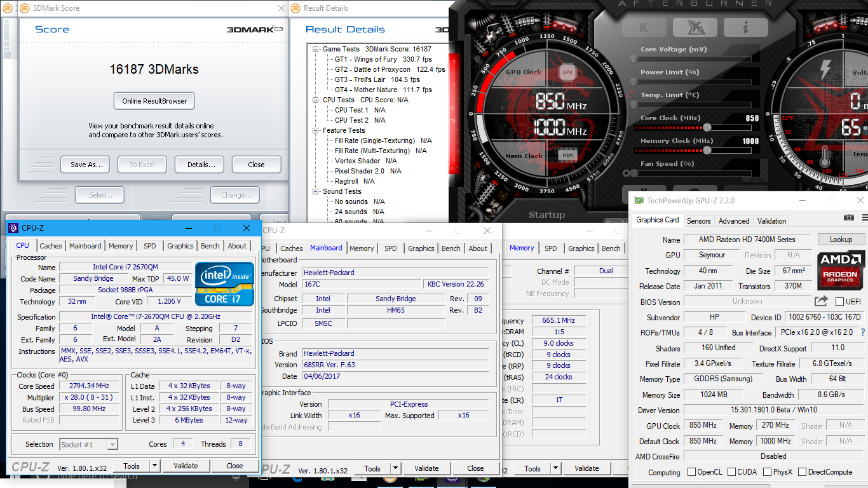Click the 16187 3DMarks score text
Screen dimensions: 868x488
(154, 69)
